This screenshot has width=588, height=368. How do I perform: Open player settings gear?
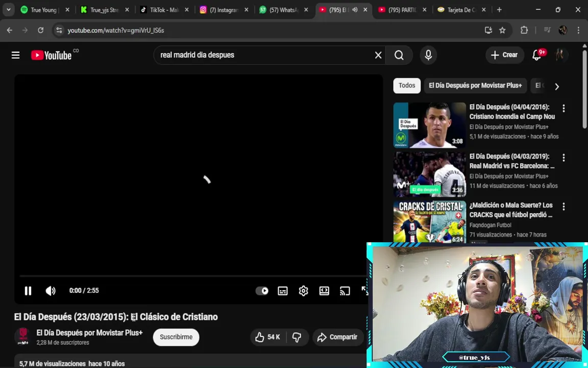click(x=303, y=291)
